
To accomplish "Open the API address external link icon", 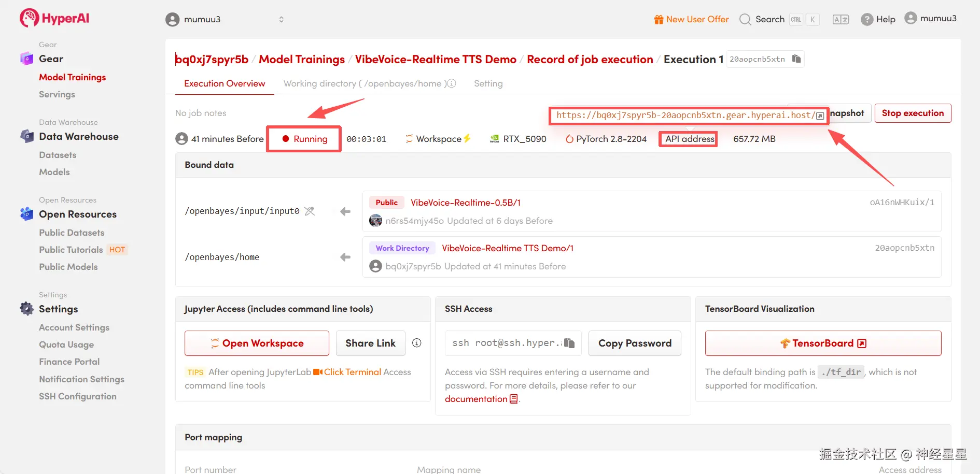I will tap(820, 116).
